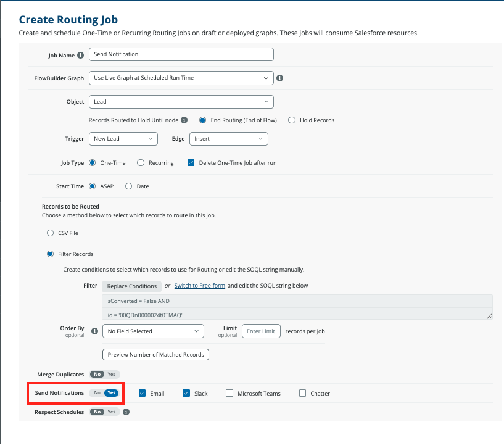Choose the CSV File radio option
The width and height of the screenshot is (504, 448).
[50, 233]
